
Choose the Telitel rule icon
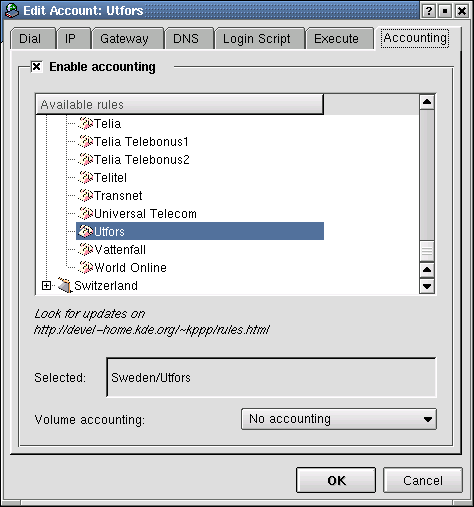pos(85,178)
